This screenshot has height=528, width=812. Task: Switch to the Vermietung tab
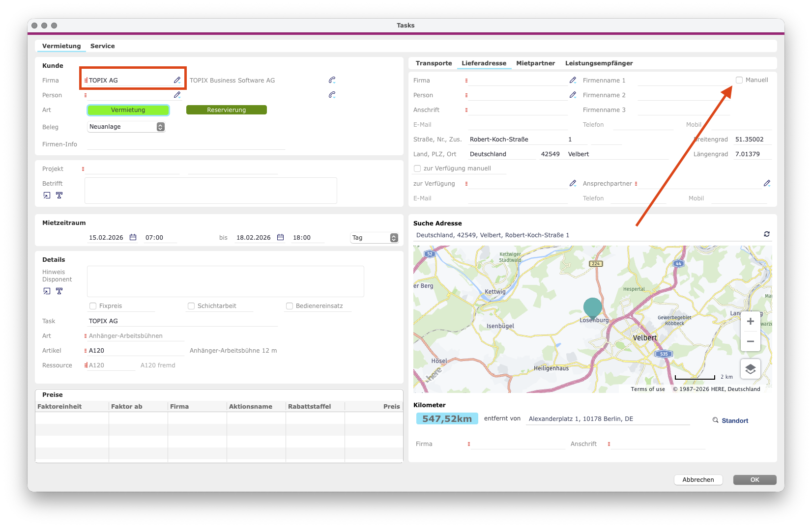(x=61, y=46)
